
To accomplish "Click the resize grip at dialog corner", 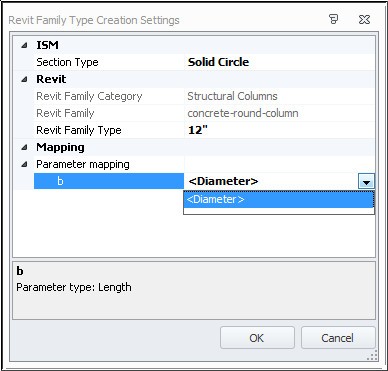I will [372, 355].
